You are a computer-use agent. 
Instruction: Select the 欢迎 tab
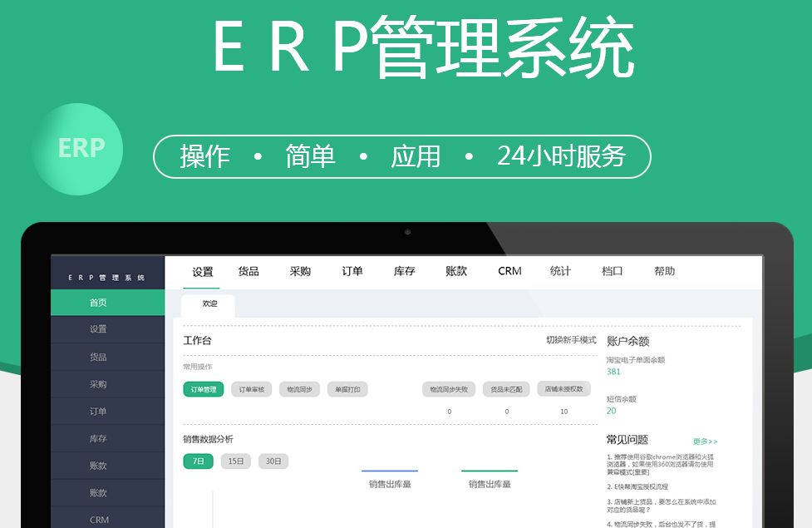click(209, 304)
